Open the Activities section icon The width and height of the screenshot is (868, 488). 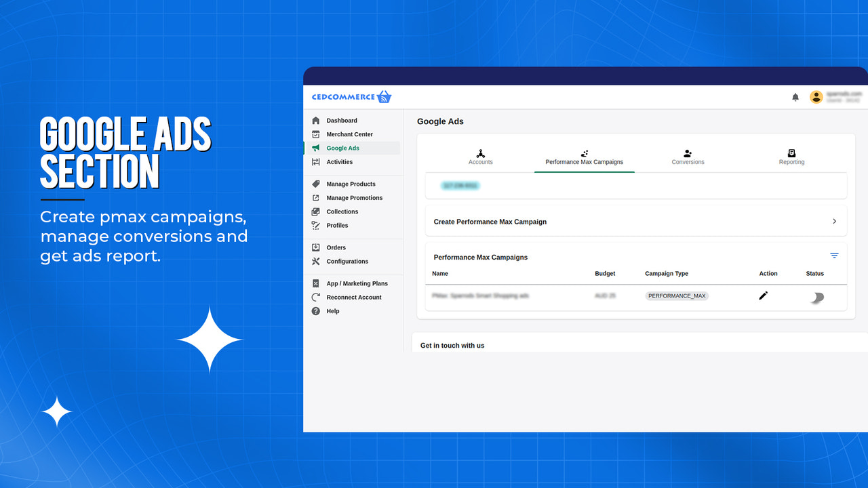point(316,162)
